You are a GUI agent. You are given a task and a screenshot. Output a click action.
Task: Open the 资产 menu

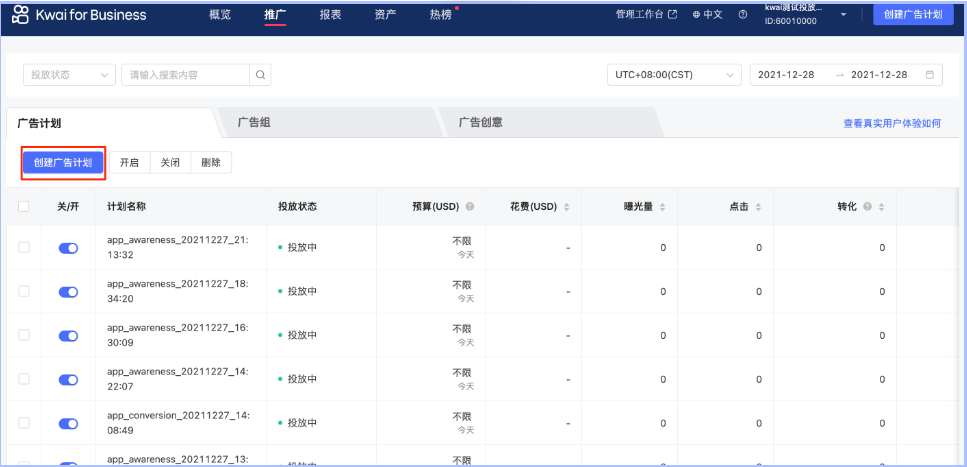385,15
